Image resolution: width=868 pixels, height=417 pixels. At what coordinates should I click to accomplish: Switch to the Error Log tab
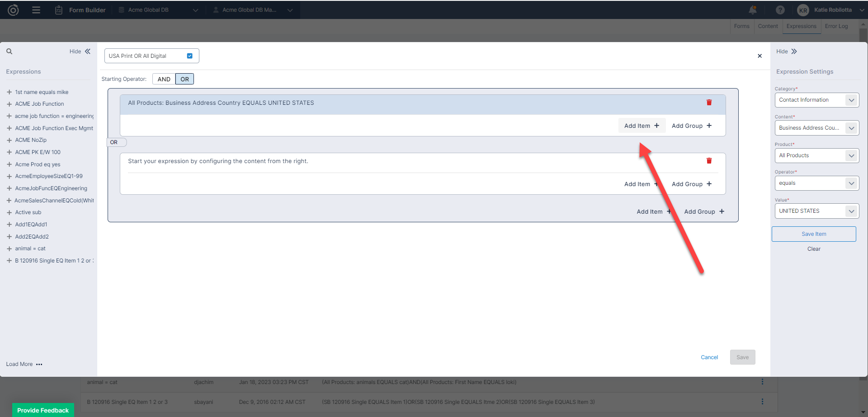[836, 26]
